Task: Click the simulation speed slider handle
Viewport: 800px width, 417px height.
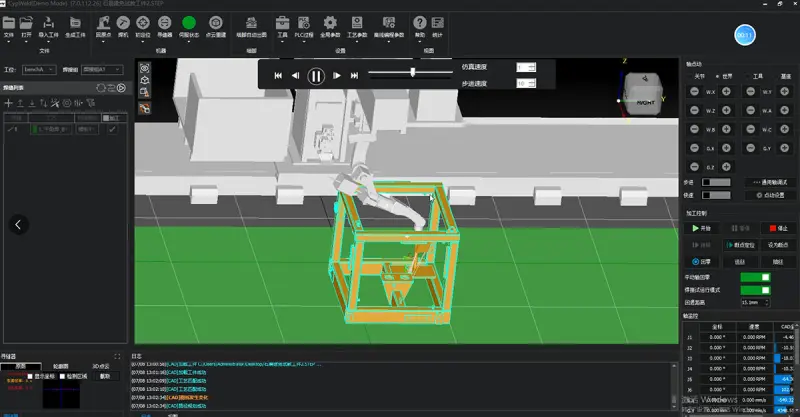Action: 413,73
